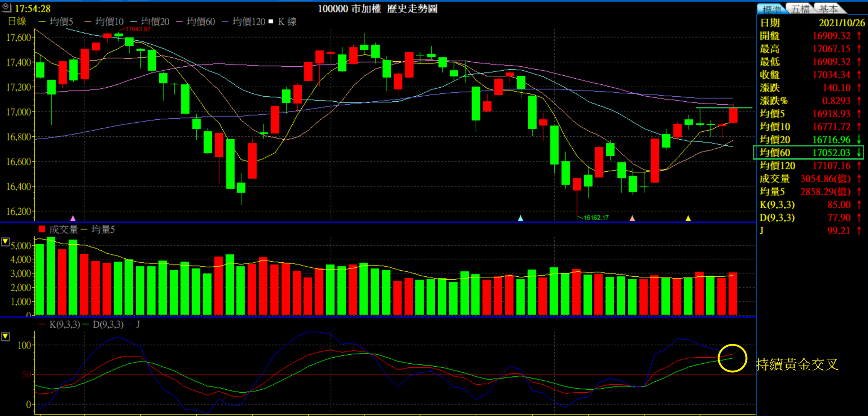Open the volume panel indicator dropdown
This screenshot has width=868, height=416.
[5, 242]
